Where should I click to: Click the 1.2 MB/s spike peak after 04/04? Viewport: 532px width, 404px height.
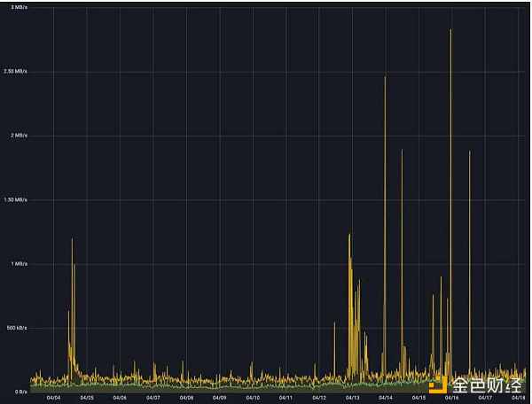tap(72, 239)
